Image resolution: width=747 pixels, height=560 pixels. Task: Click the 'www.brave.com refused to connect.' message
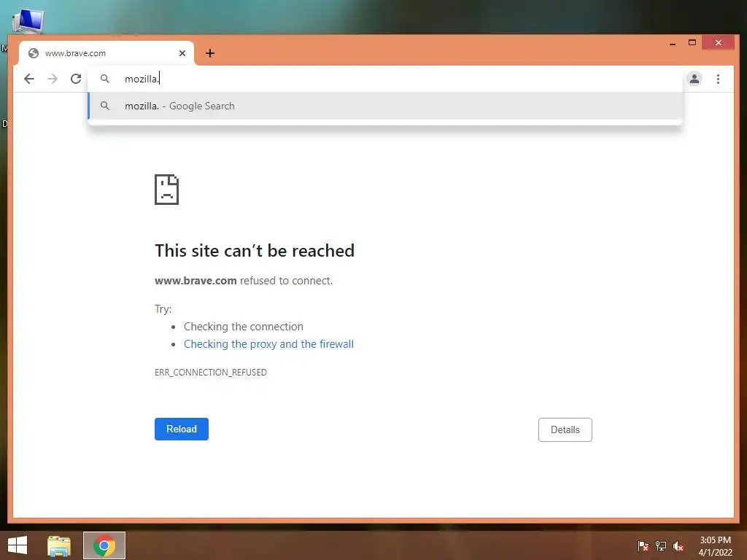[244, 281]
